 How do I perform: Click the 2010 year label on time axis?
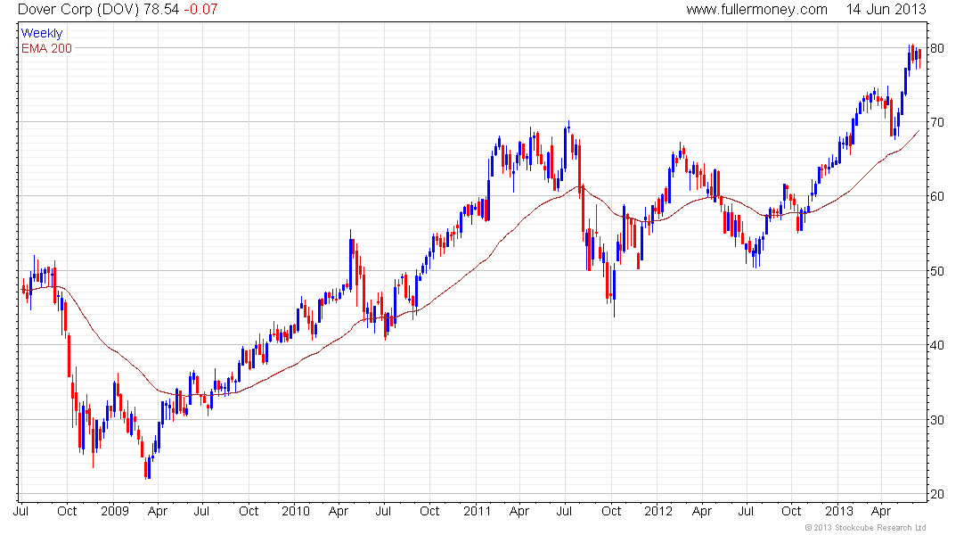296,511
